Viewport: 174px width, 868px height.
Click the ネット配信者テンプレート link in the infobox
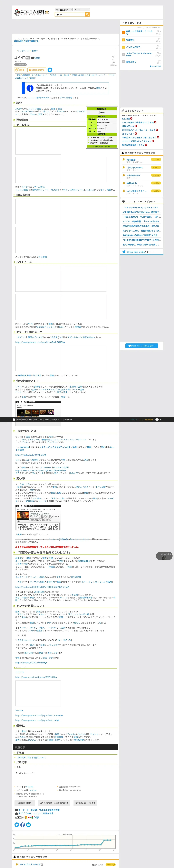click(102, 147)
